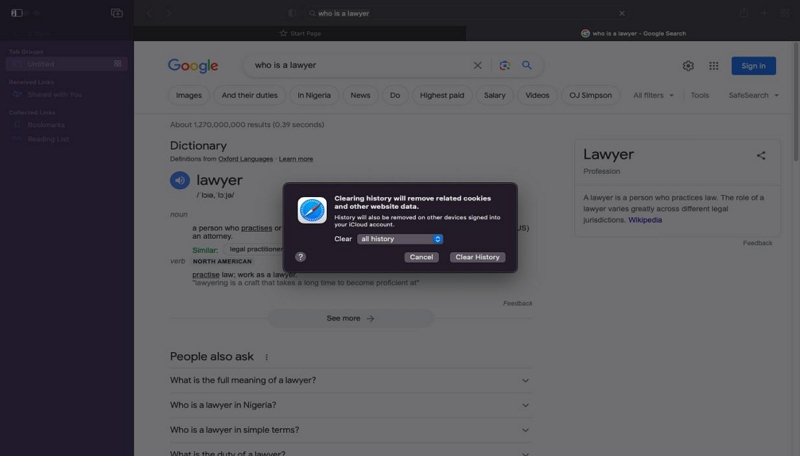The width and height of the screenshot is (800, 456).
Task: Open the All filters dropdown
Action: coord(654,95)
